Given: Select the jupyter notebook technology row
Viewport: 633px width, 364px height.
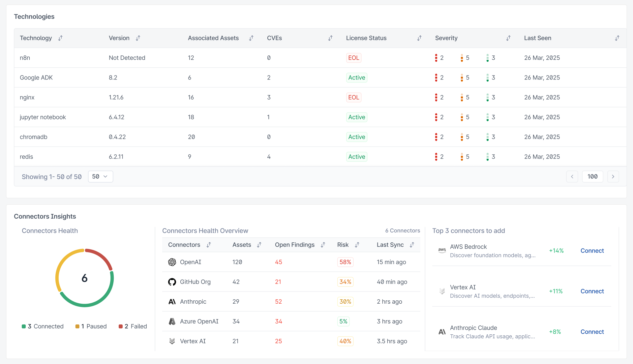Looking at the screenshot, I should [x=320, y=117].
